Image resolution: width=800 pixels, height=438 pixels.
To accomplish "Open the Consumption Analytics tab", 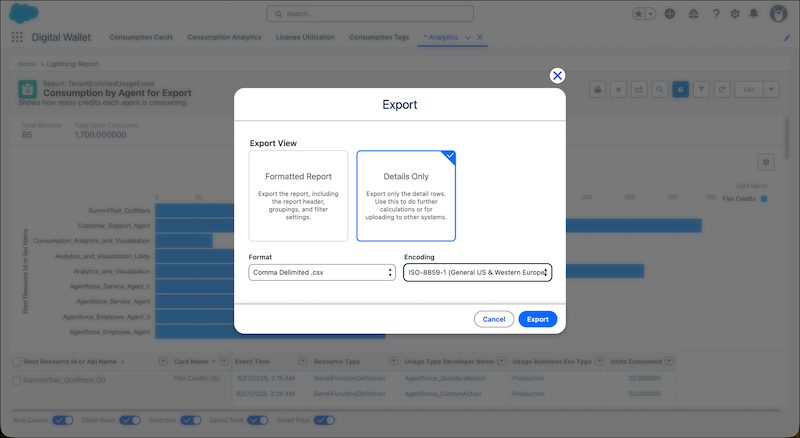I will tap(224, 37).
